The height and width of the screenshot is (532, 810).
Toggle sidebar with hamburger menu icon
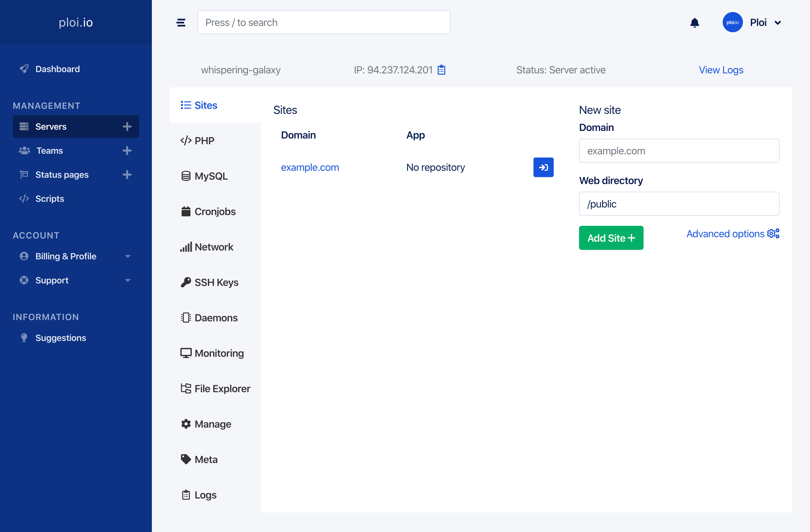[x=181, y=22]
